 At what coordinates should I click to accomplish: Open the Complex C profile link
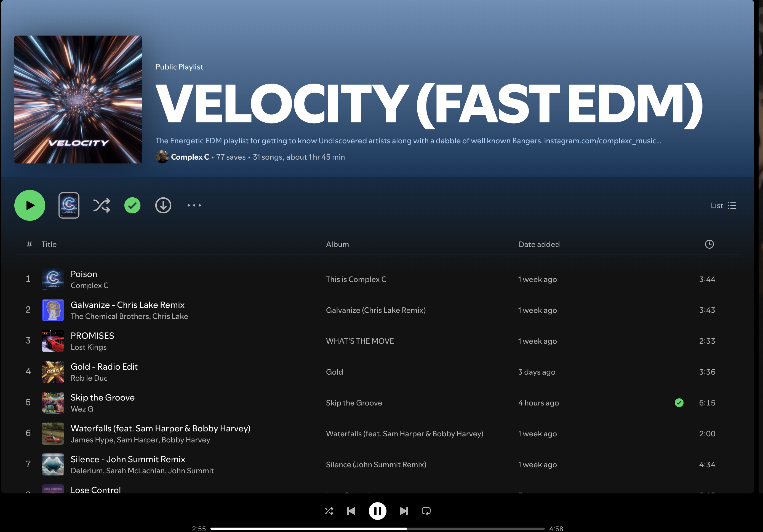pos(190,157)
